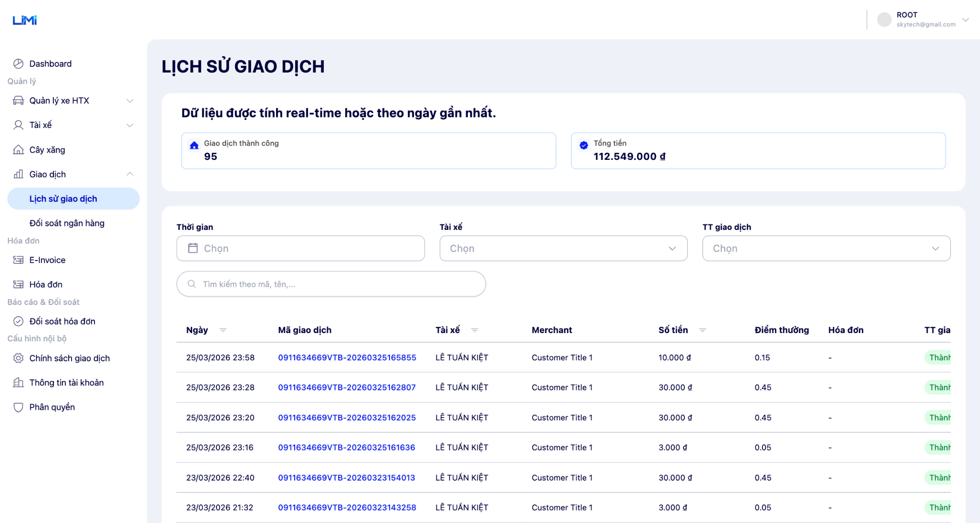Click the Hóa đơn column header
The width and height of the screenshot is (980, 523).
[846, 330]
